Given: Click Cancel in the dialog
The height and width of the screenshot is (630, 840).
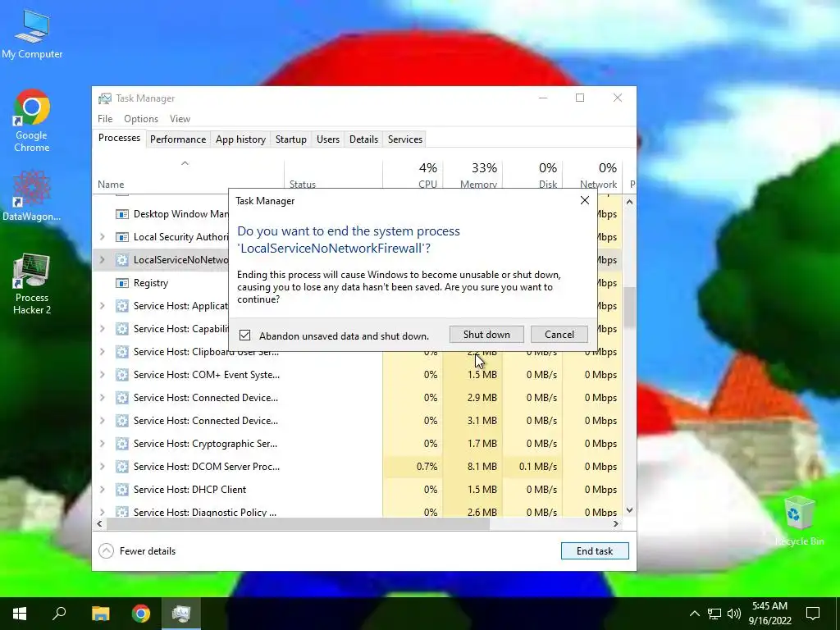Looking at the screenshot, I should click(559, 335).
